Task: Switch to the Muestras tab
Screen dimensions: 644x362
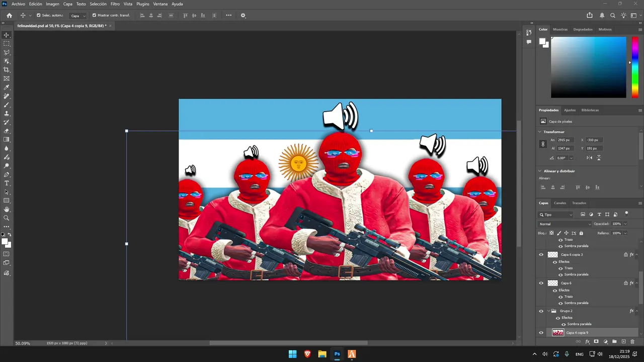Action: pos(560,29)
